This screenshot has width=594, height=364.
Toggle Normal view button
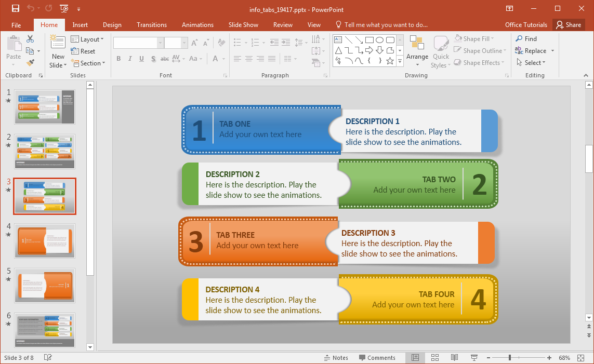click(x=415, y=358)
